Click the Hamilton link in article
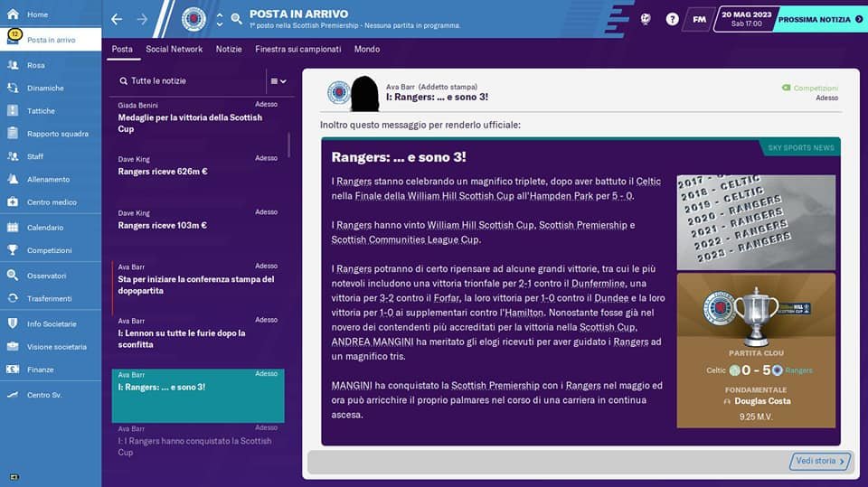 (523, 313)
